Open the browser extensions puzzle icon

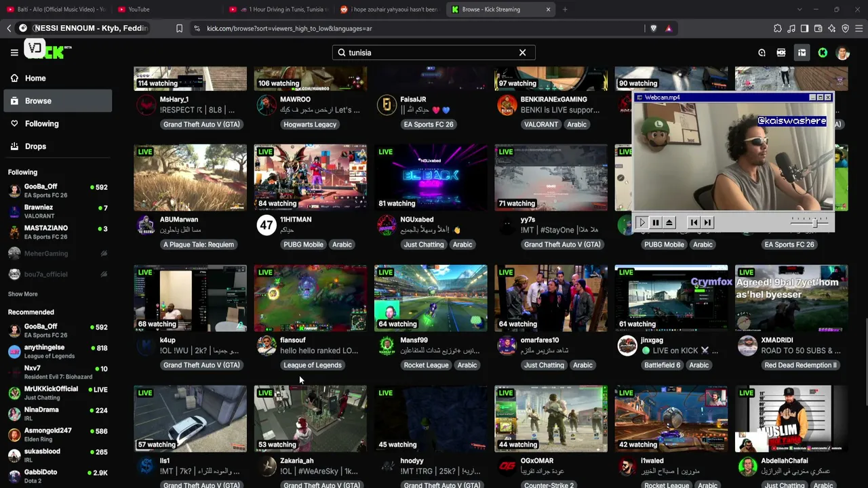[778, 28]
